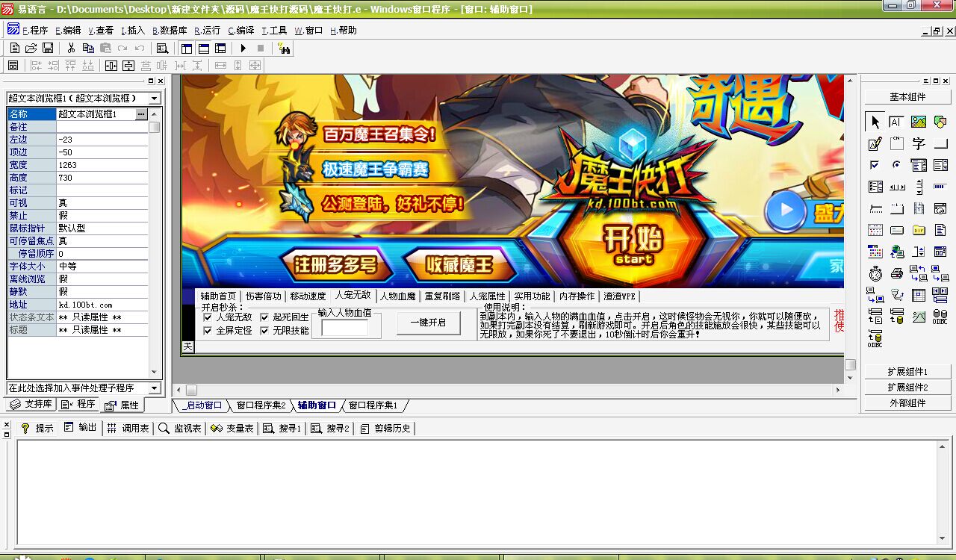Open the 编译 compile menu
Image resolution: width=956 pixels, height=560 pixels.
[x=241, y=31]
